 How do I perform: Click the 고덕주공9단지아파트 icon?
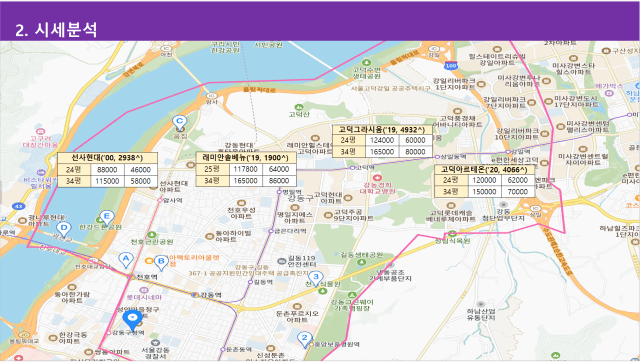point(328,215)
